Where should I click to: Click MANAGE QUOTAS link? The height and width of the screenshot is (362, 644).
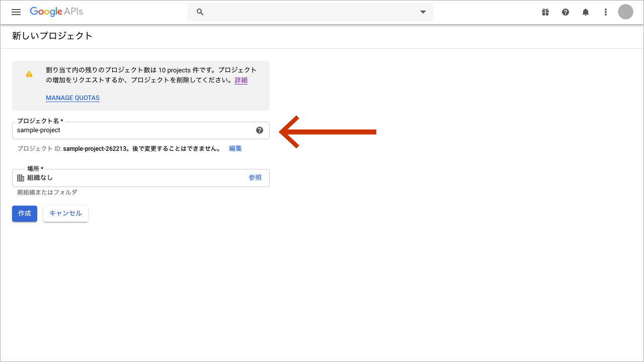pyautogui.click(x=72, y=98)
